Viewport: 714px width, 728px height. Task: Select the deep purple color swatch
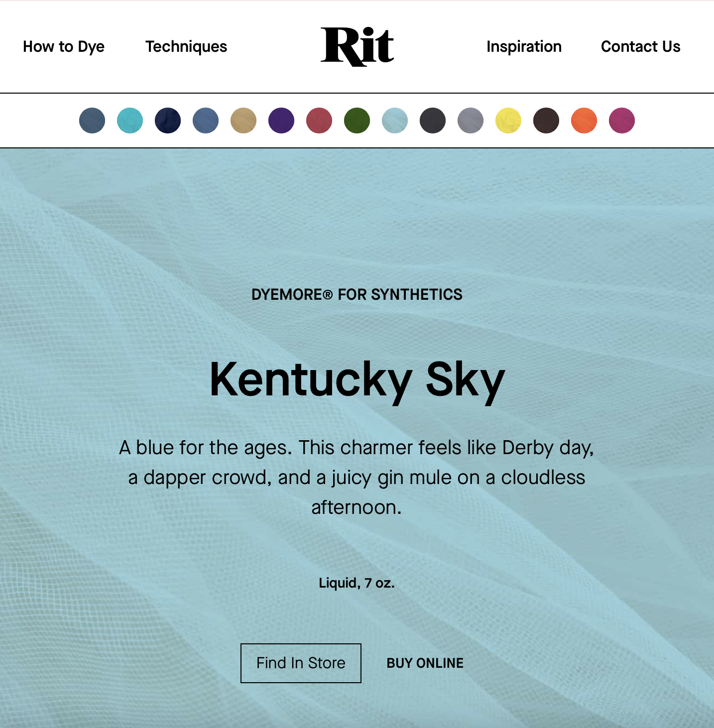pyautogui.click(x=281, y=121)
